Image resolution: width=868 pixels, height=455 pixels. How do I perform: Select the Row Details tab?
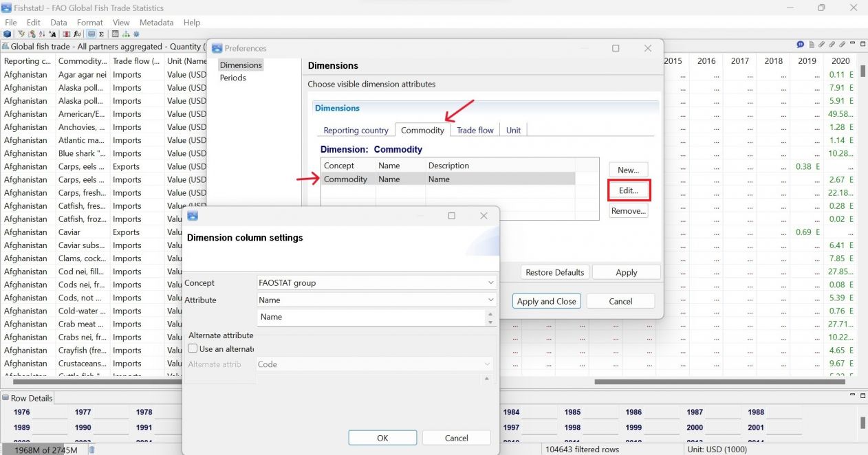[28, 398]
